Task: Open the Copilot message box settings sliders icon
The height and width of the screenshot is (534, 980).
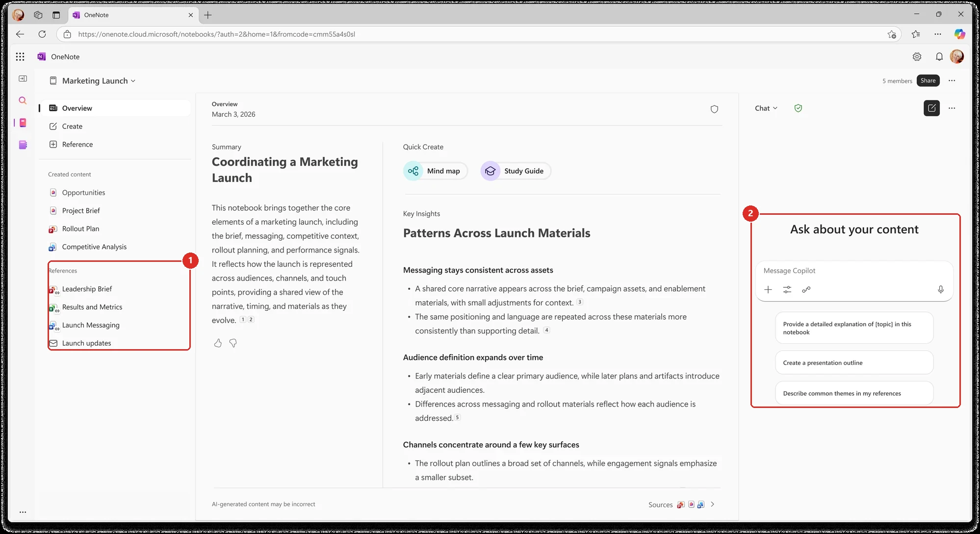Action: point(787,290)
